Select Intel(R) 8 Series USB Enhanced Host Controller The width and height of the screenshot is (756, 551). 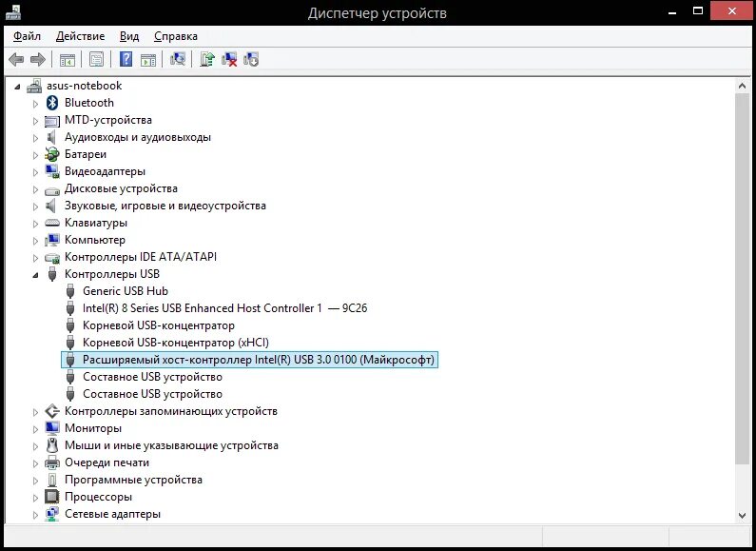(224, 308)
